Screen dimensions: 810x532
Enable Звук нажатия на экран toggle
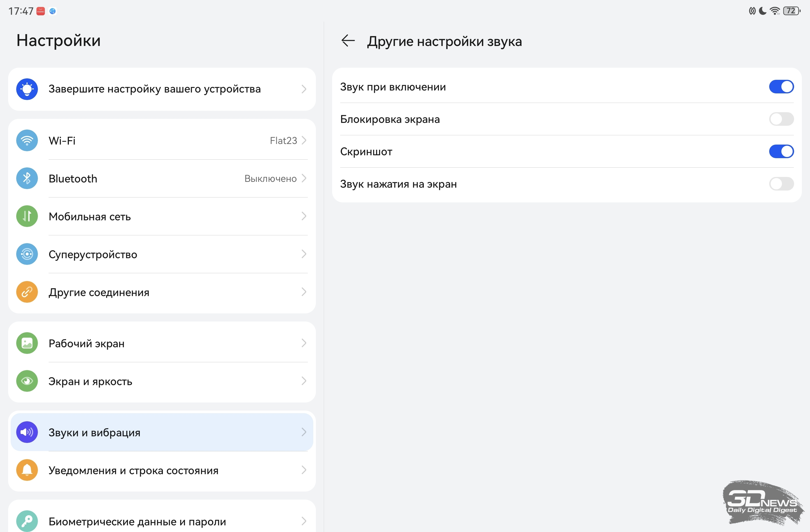pyautogui.click(x=781, y=184)
